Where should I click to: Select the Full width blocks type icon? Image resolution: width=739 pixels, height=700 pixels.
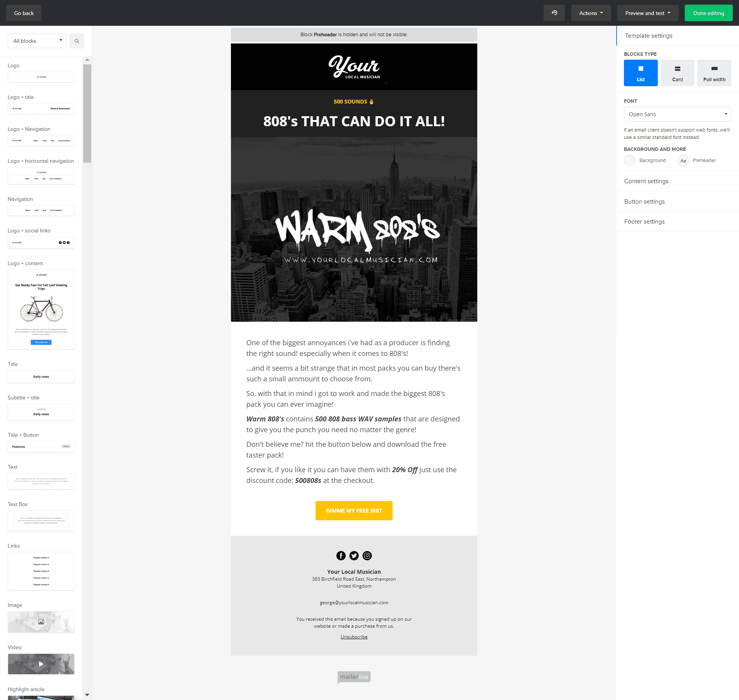point(714,73)
